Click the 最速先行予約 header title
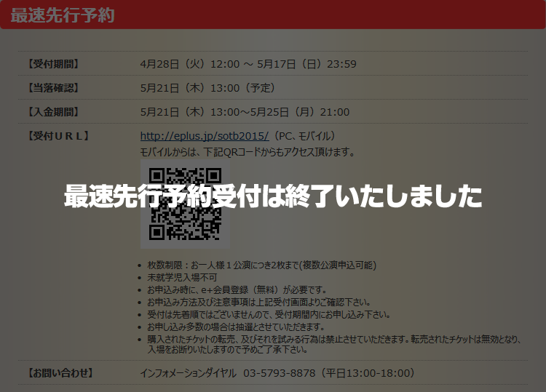546x392 pixels. coord(63,15)
